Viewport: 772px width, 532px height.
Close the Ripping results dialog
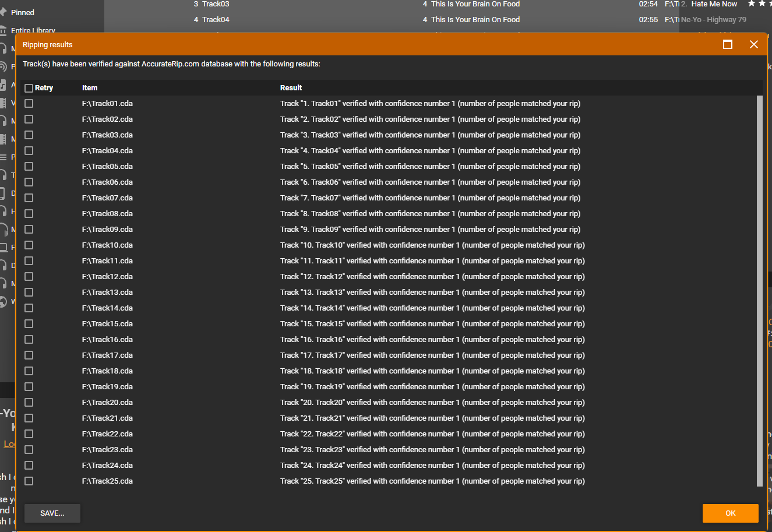click(754, 44)
